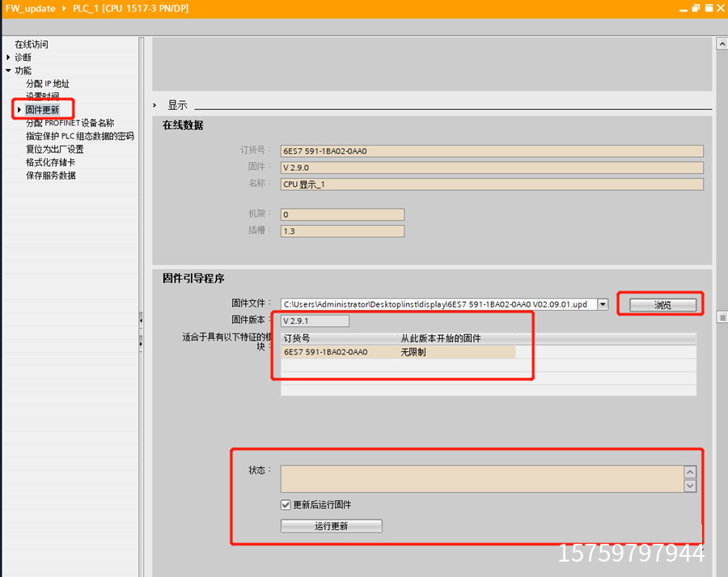Open 格式化存储卡 function
728x577 pixels.
[x=50, y=162]
